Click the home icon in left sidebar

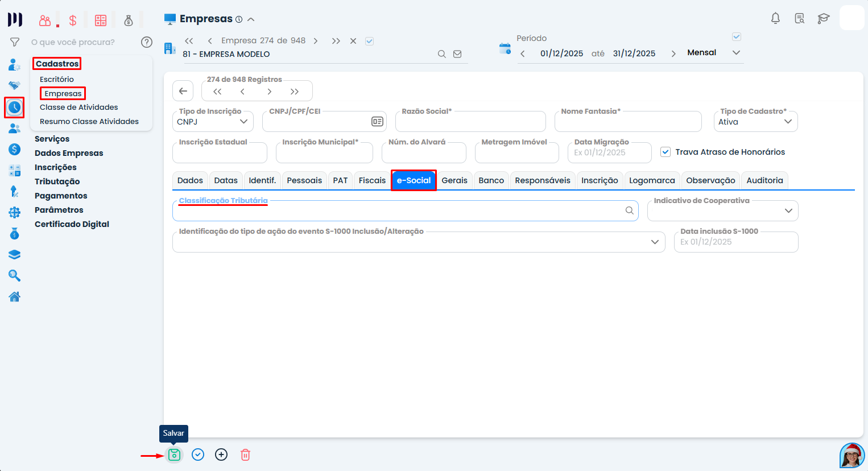pos(15,296)
